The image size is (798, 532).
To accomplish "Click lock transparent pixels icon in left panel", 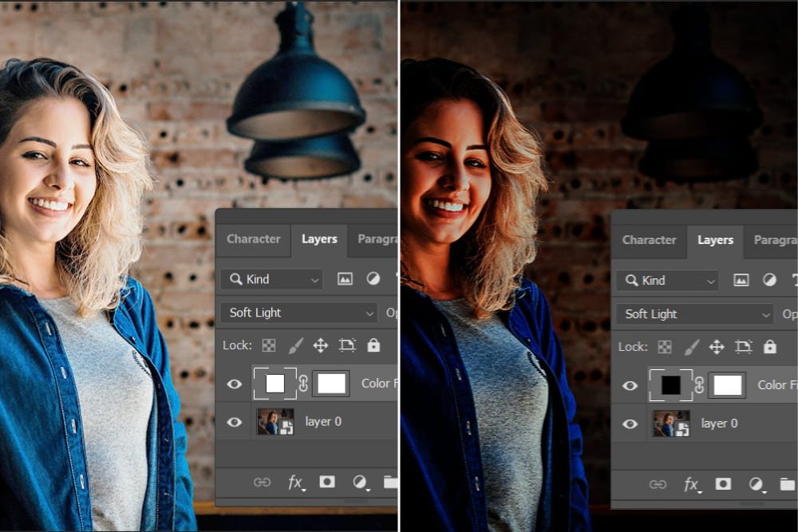I will coord(269,345).
